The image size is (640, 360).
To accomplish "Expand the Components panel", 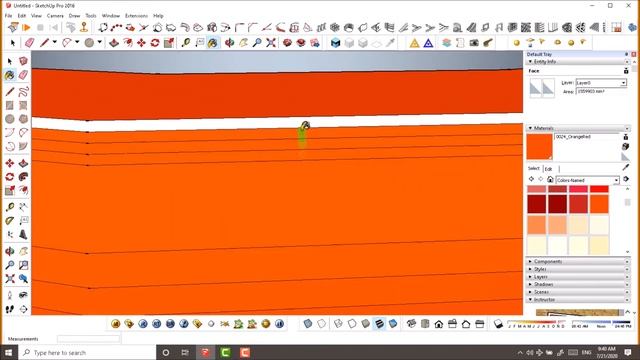I will (x=578, y=261).
